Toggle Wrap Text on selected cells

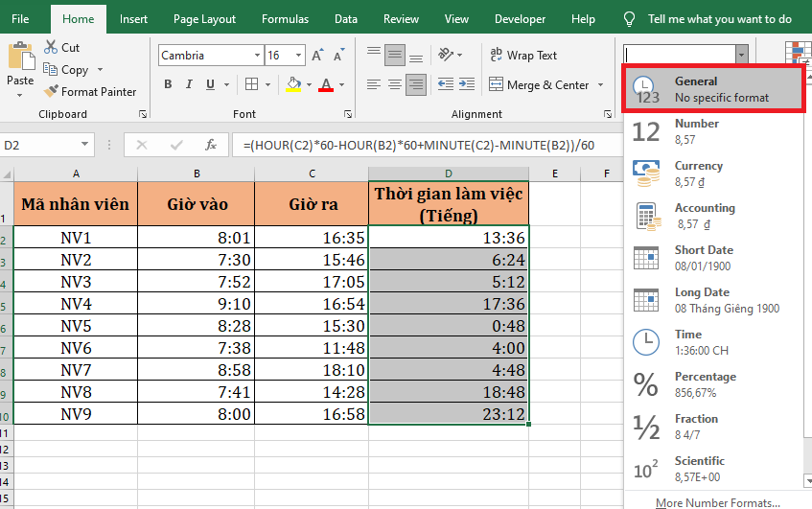coord(522,56)
